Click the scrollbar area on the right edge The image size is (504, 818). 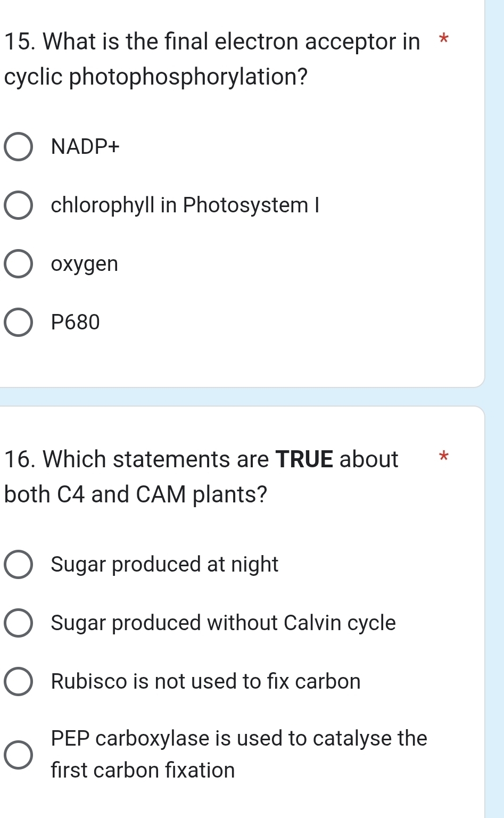point(495,213)
